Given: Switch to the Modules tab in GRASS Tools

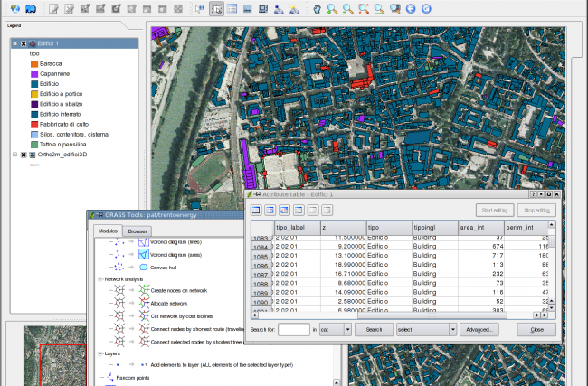Looking at the screenshot, I should click(x=108, y=231).
